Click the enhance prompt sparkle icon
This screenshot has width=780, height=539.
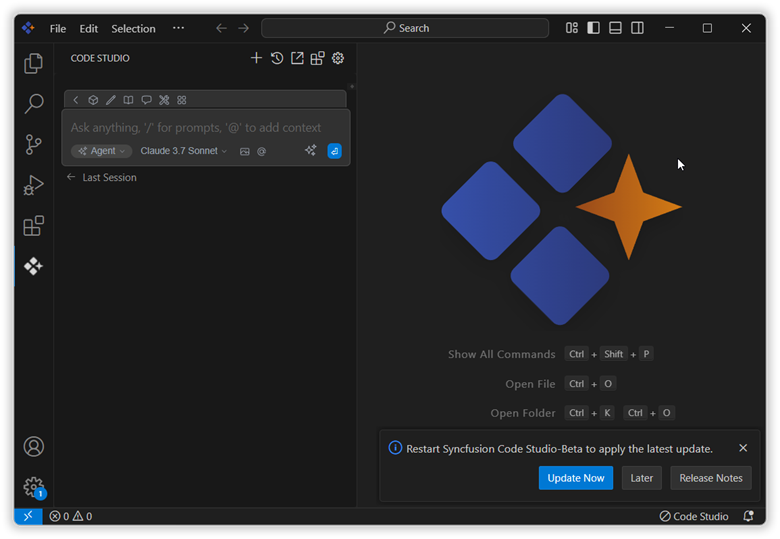click(x=310, y=151)
